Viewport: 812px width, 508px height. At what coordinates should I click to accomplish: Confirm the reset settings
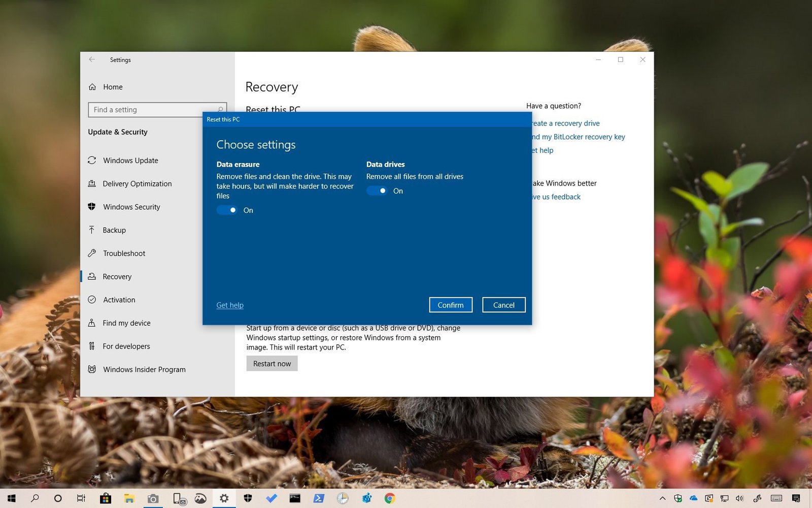[451, 305]
